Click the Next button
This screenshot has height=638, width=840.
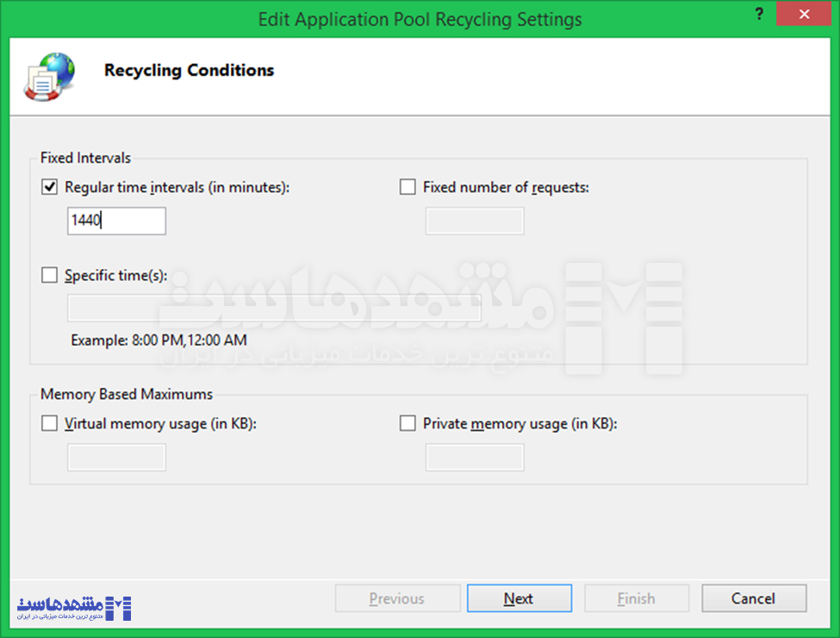(520, 598)
